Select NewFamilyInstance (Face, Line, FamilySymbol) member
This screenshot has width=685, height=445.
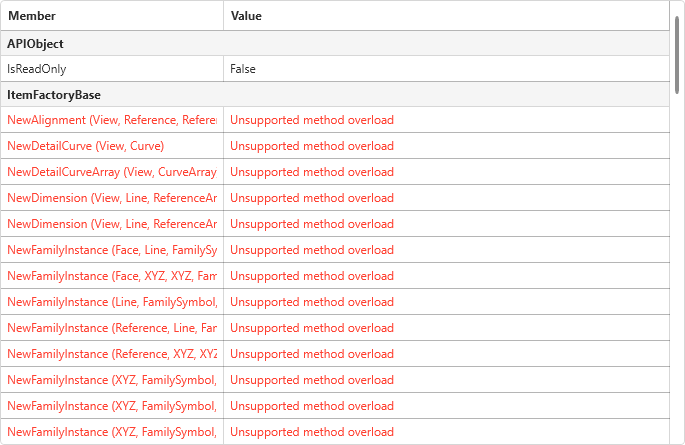111,250
